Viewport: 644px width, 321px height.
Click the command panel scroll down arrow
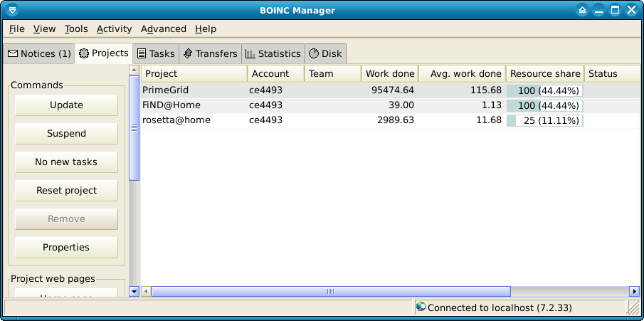pos(134,291)
